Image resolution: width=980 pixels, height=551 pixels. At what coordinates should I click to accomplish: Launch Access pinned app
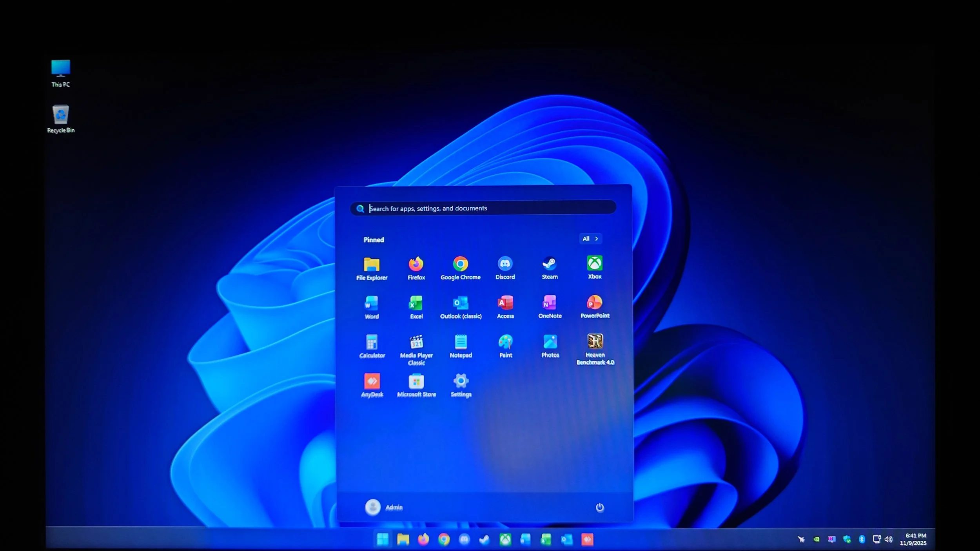click(505, 307)
